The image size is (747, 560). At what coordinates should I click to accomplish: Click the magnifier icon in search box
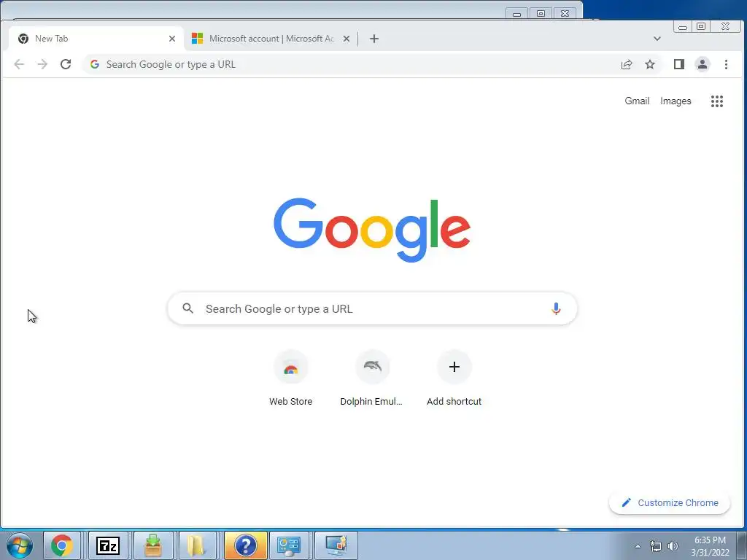point(187,308)
